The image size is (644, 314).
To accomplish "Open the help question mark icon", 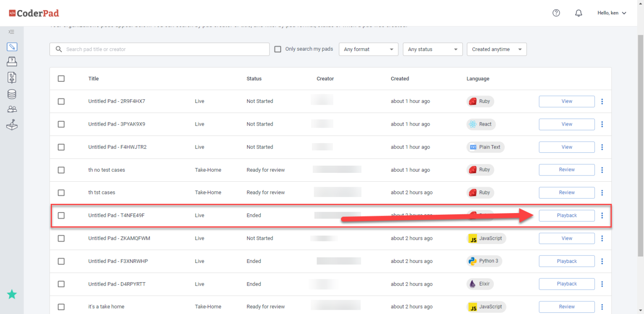I will click(x=556, y=13).
